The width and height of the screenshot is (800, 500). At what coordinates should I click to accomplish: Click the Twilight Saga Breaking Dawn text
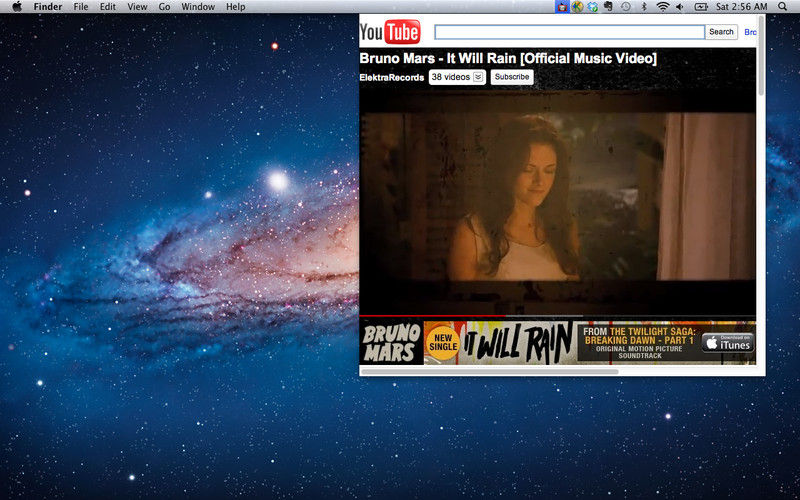tap(639, 336)
